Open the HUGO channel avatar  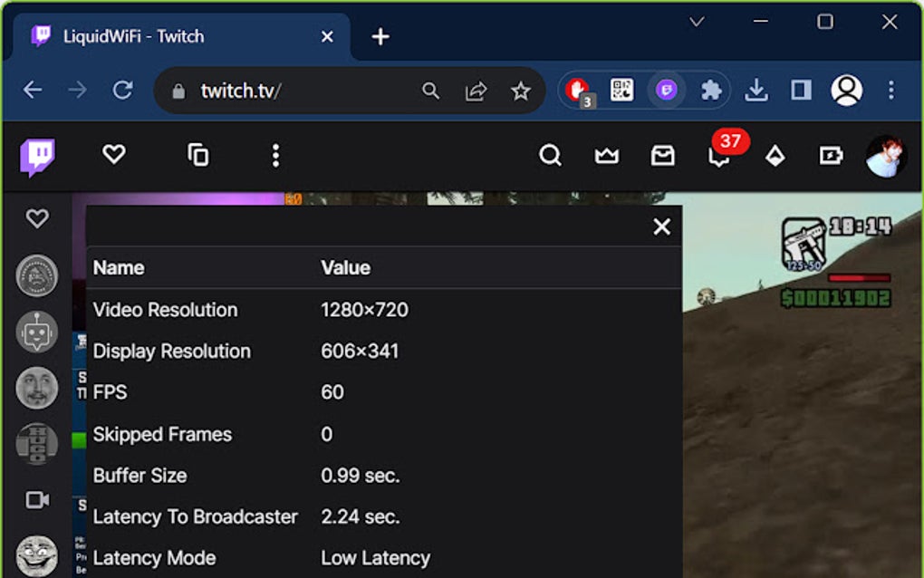point(37,444)
